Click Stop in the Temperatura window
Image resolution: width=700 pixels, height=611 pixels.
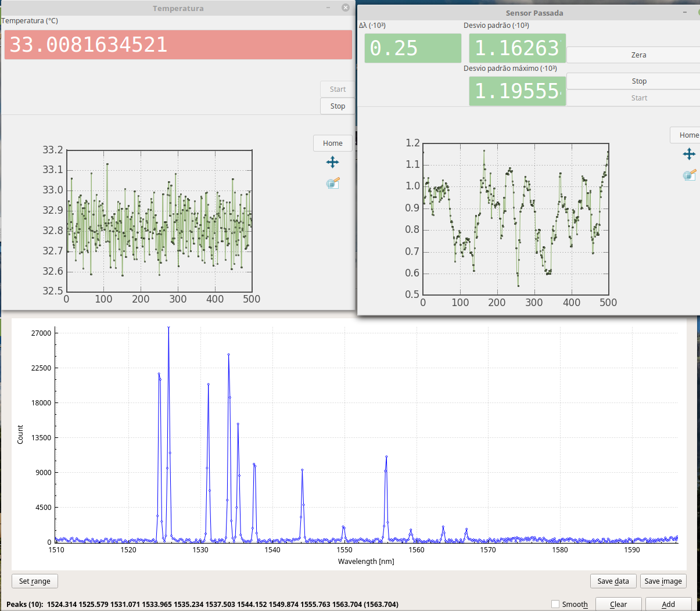338,106
